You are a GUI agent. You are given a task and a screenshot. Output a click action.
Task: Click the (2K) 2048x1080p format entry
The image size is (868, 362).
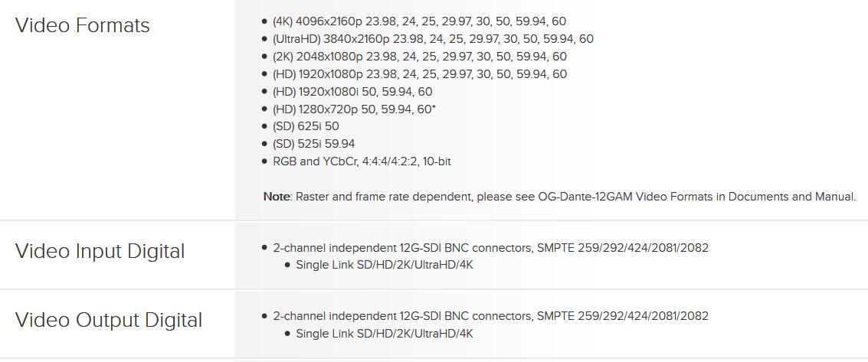(419, 57)
